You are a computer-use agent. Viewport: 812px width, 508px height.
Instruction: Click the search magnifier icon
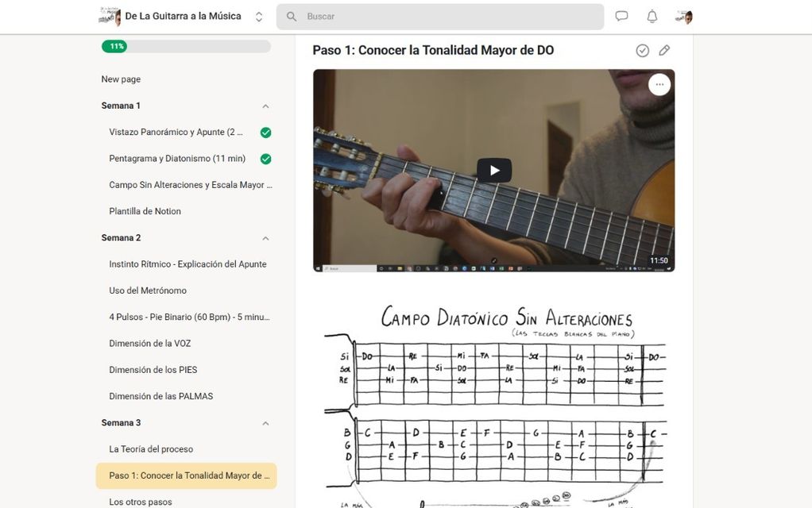point(292,17)
